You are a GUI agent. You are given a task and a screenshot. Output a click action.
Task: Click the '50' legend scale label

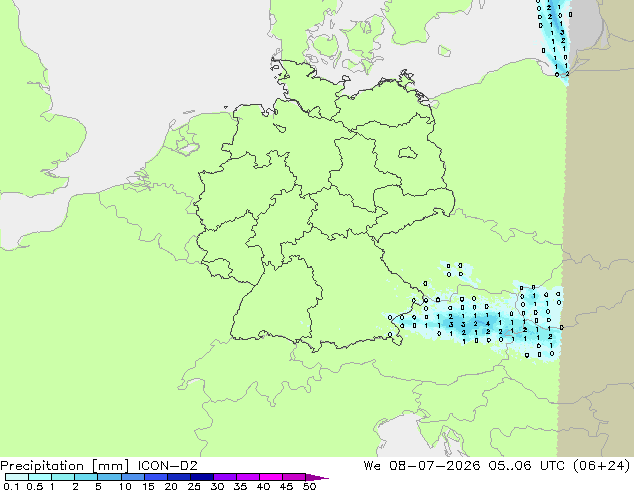coord(309,486)
